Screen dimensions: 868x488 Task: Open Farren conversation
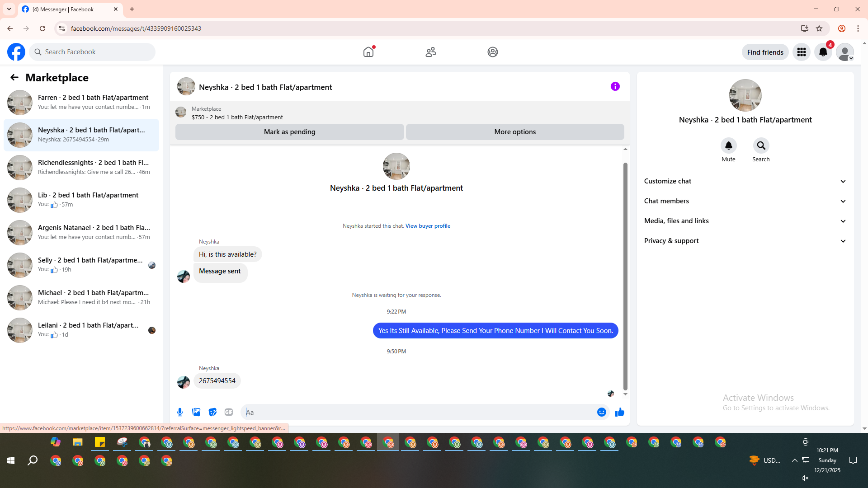click(x=81, y=103)
